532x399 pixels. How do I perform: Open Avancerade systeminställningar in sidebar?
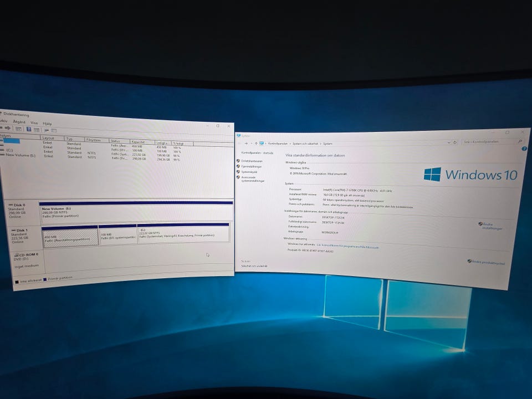pos(253,179)
